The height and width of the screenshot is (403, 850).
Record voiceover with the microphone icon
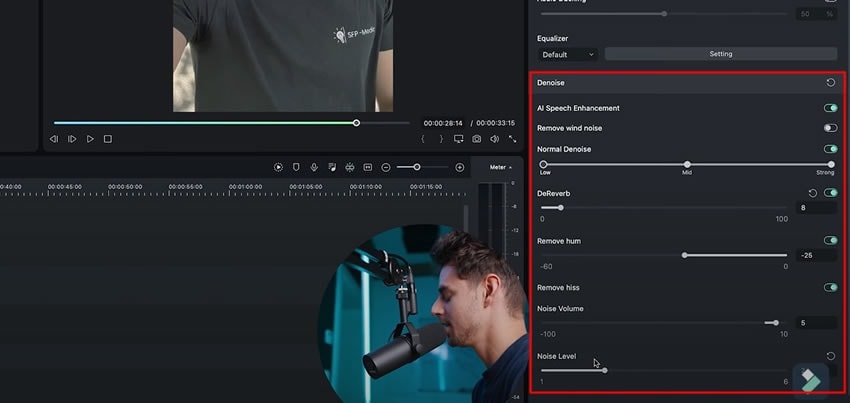click(x=314, y=168)
